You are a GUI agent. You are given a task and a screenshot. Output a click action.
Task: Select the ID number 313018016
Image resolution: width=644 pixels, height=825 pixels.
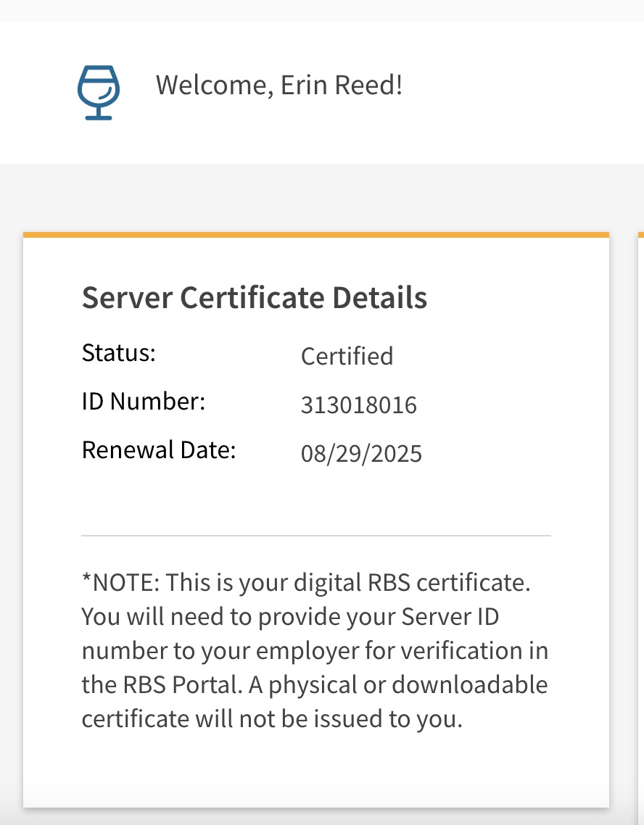coord(358,405)
